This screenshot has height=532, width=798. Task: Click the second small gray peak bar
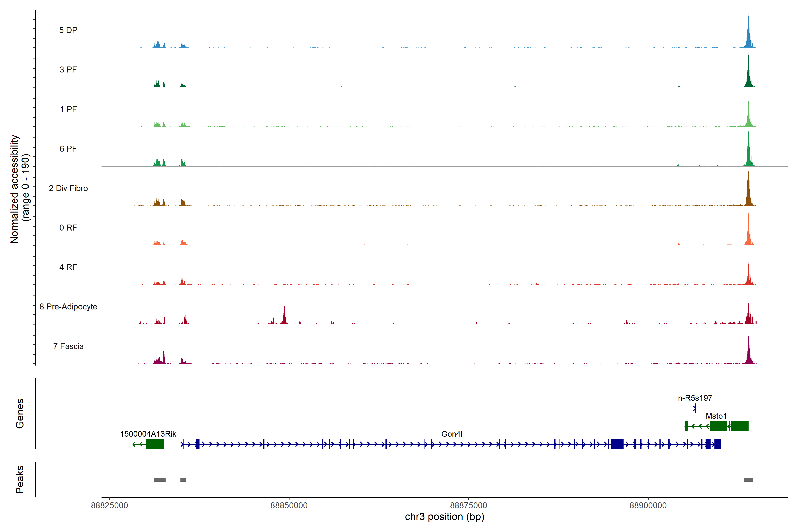click(183, 480)
